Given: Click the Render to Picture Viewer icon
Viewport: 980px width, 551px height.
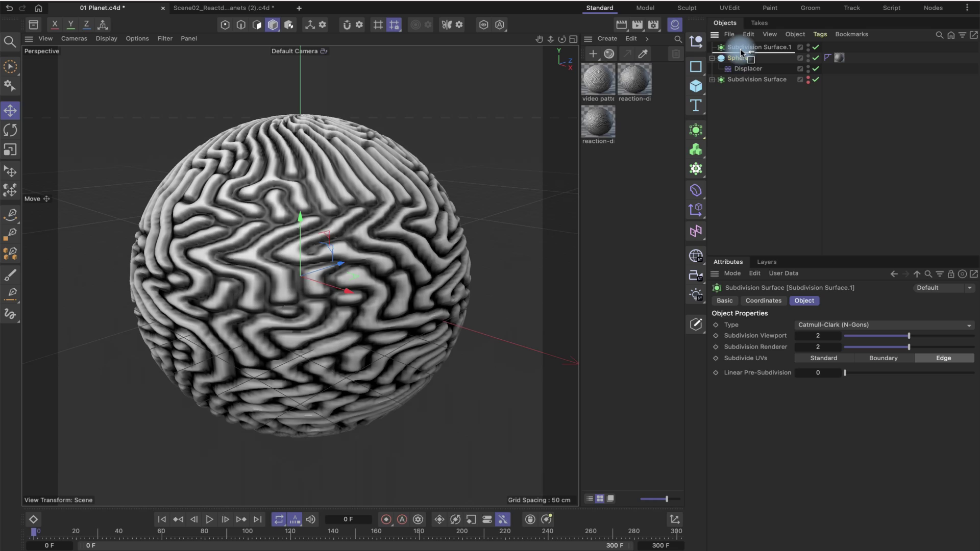Looking at the screenshot, I should coord(637,24).
